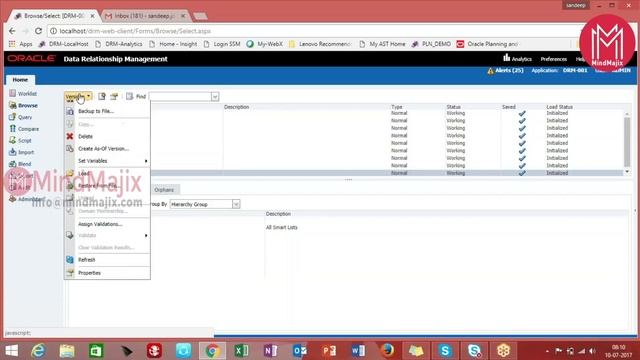Reload the page with browser refresh icon
Image resolution: width=640 pixels, height=360 pixels.
click(38, 31)
